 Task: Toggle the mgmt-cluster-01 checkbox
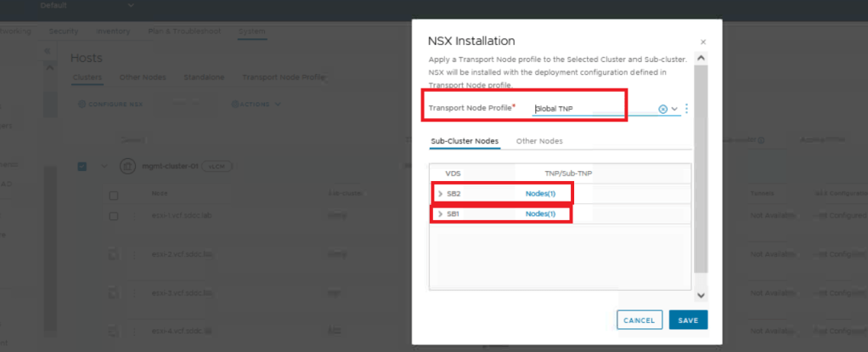(82, 166)
